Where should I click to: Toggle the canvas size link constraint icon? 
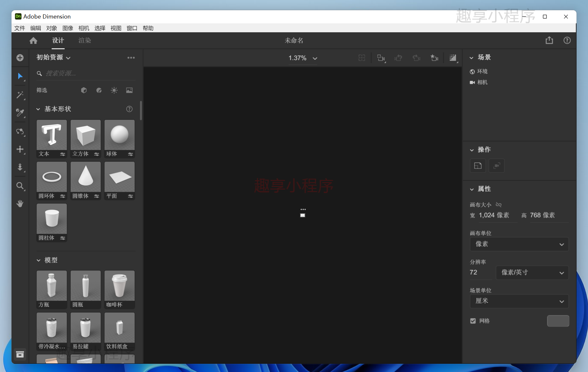[498, 205]
